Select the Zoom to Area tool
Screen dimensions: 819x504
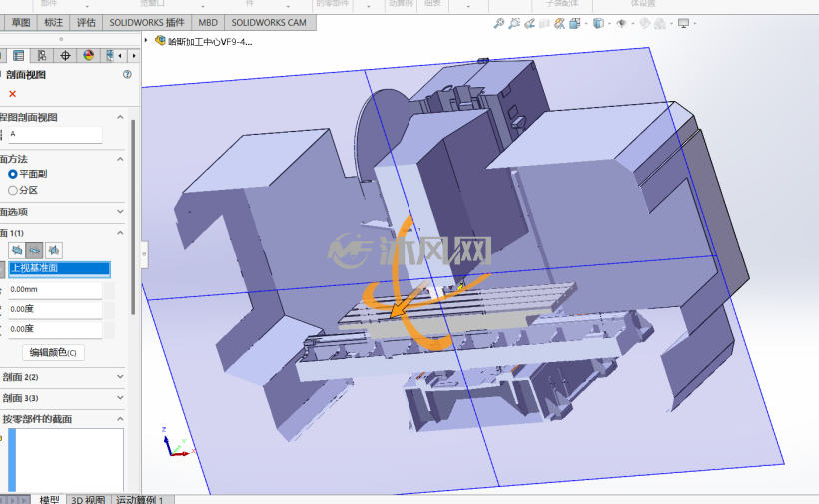[514, 24]
